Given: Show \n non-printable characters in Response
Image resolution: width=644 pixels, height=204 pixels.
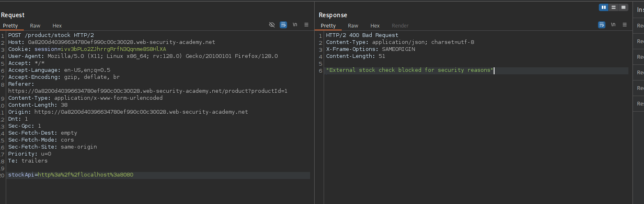Looking at the screenshot, I should (x=613, y=25).
